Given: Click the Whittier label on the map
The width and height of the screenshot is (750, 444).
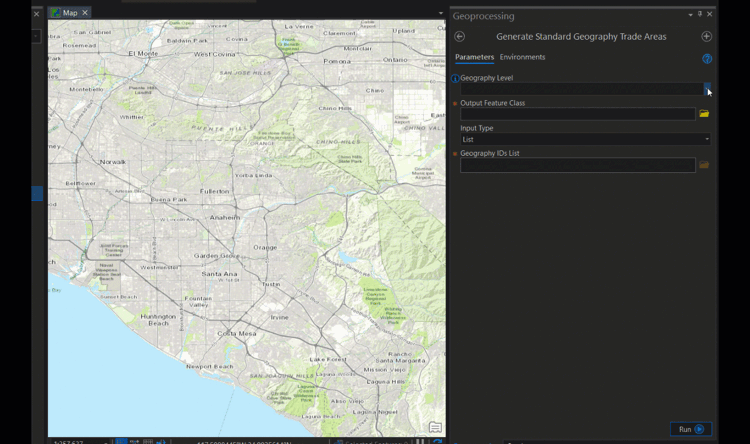Looking at the screenshot, I should 132,117.
